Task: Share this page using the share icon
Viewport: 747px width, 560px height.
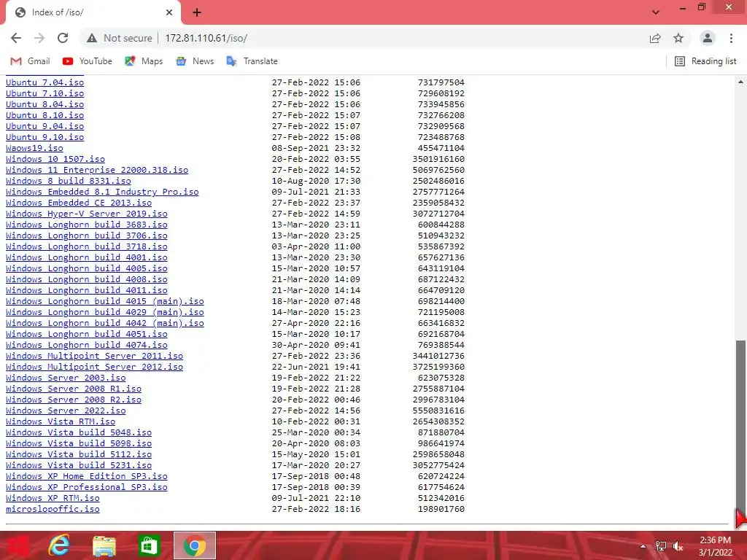Action: 655,38
